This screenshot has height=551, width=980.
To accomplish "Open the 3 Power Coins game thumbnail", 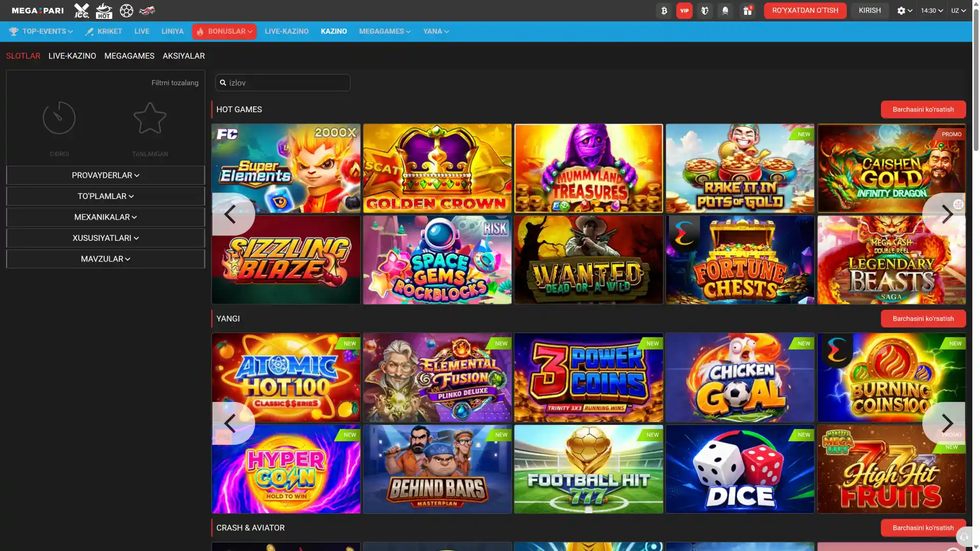I will point(589,378).
